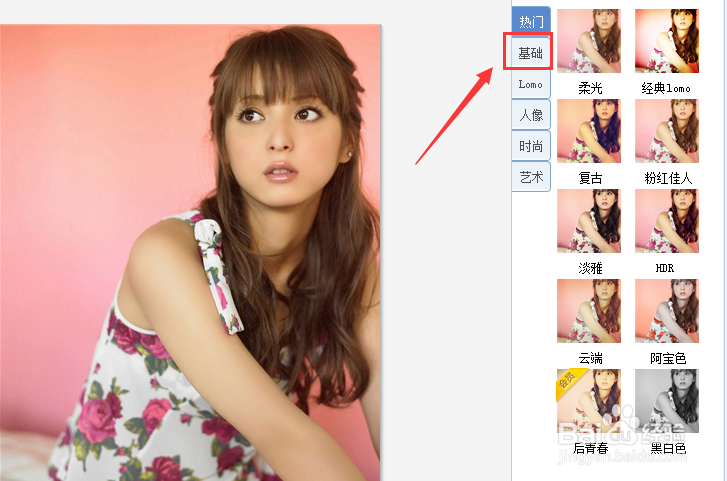Viewport: 727px width, 481px height.
Task: Apply the 阿宝色 filter thumbnail
Action: coord(667,311)
